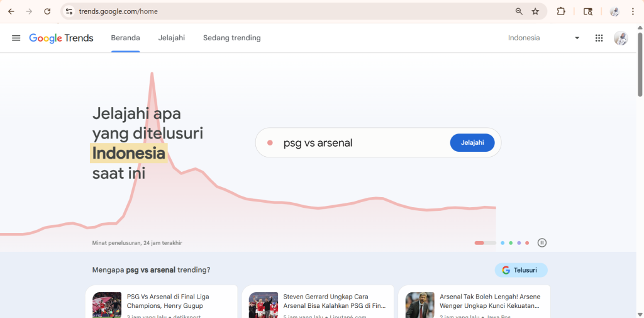Click the scrollbar up arrow
The image size is (644, 318).
[x=640, y=28]
